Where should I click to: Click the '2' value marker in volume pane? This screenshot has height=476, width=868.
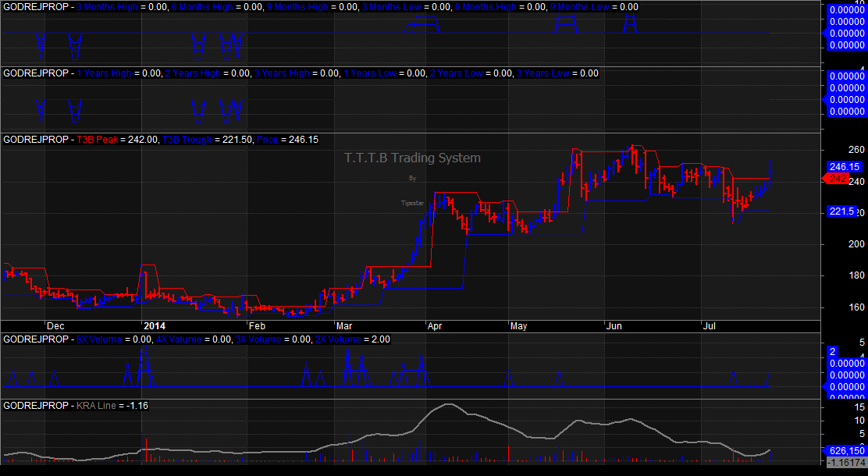[x=833, y=352]
